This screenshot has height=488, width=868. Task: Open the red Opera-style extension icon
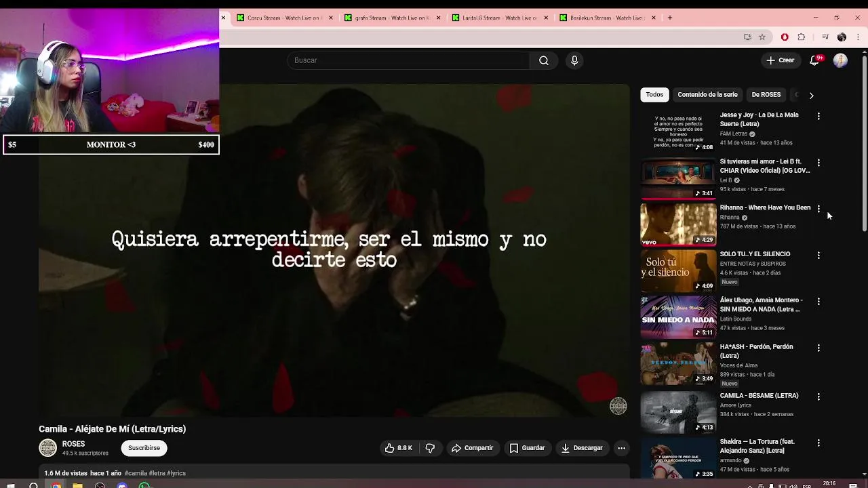click(785, 37)
